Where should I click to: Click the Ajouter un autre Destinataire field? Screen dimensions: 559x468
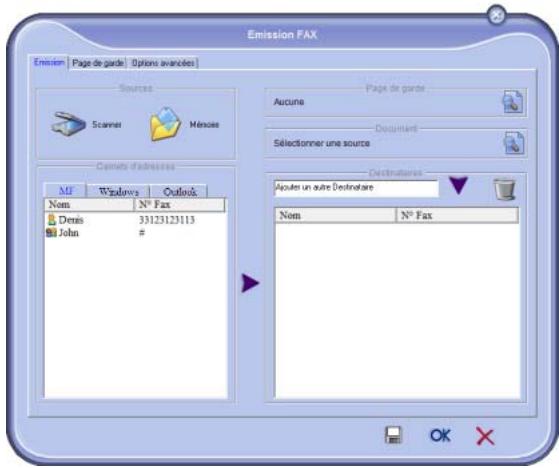click(x=357, y=188)
